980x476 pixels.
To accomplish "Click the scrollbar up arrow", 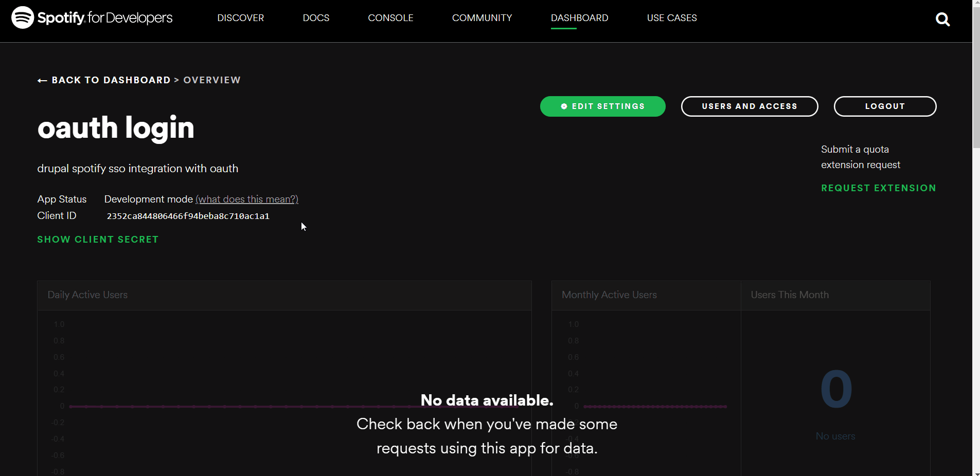I will (x=976, y=4).
